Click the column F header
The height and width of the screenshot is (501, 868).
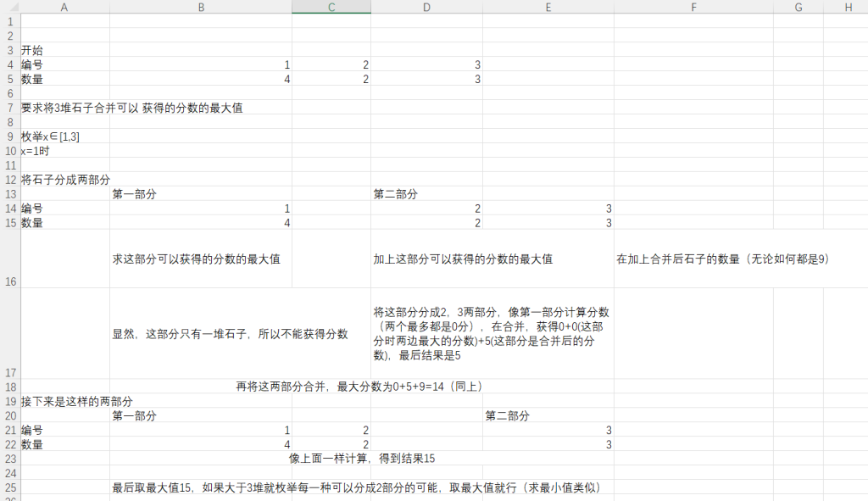693,7
